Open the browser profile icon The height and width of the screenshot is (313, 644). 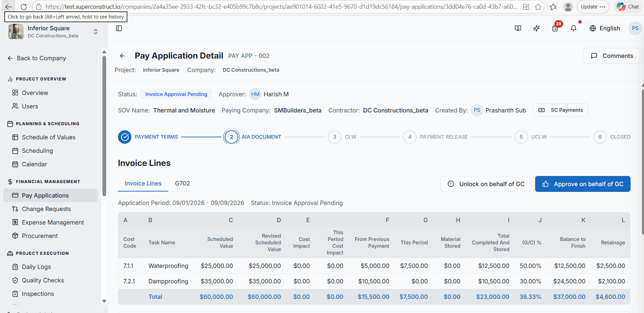pos(568,7)
